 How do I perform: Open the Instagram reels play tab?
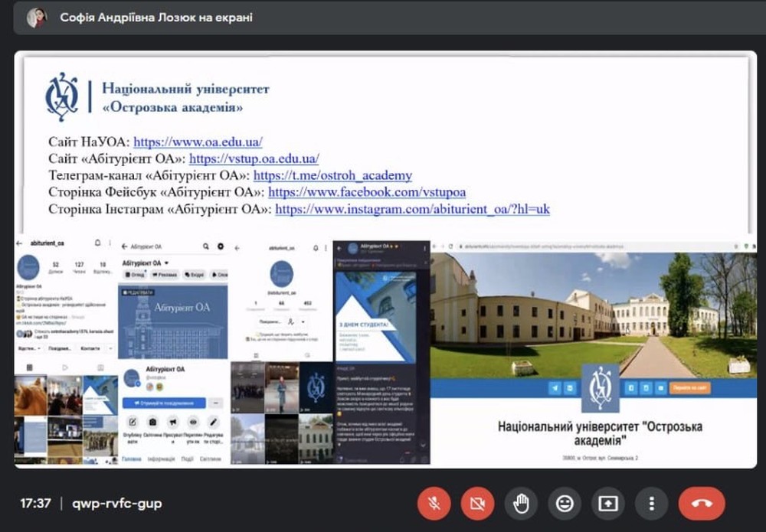65,367
